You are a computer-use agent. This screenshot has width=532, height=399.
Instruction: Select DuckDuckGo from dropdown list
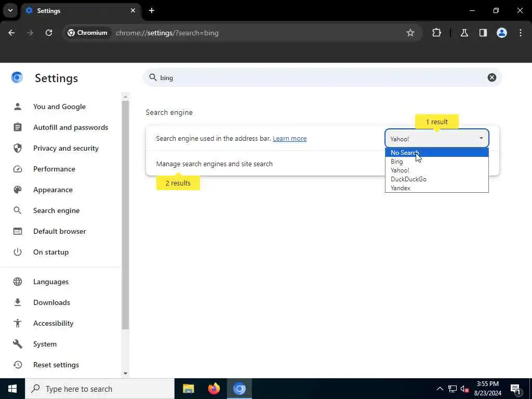pyautogui.click(x=436, y=179)
